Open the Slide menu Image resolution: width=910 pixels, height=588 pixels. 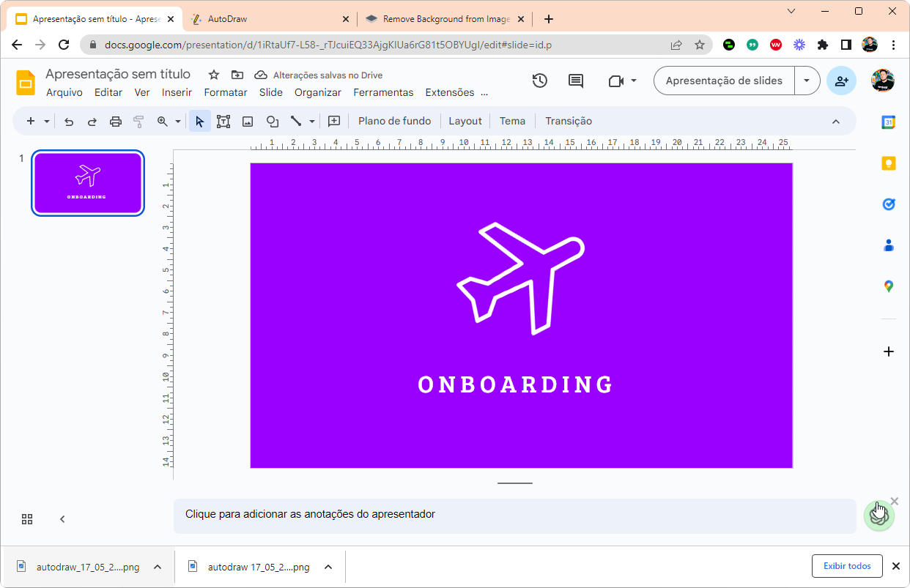coord(271,92)
